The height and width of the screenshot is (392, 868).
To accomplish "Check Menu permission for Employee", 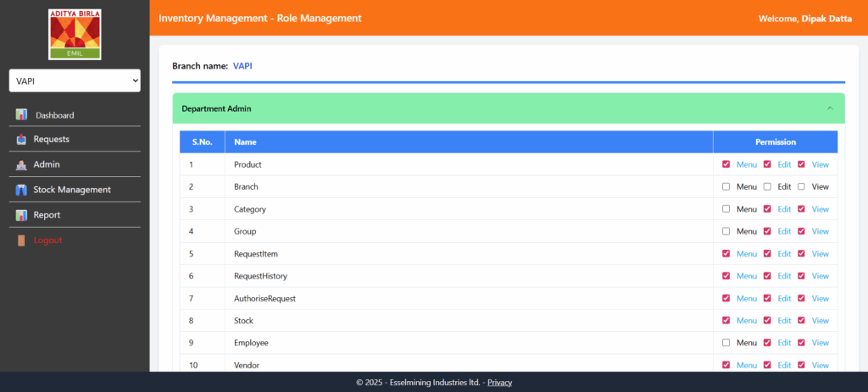I will click(726, 342).
